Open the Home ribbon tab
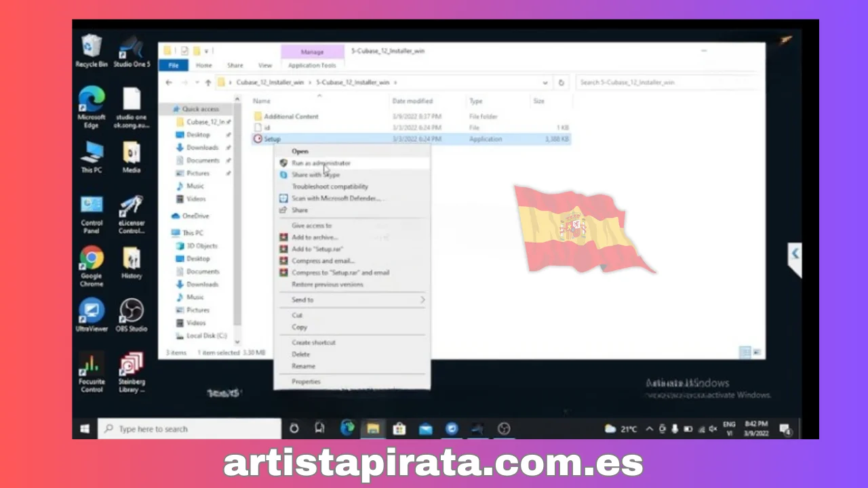868x488 pixels. click(203, 66)
